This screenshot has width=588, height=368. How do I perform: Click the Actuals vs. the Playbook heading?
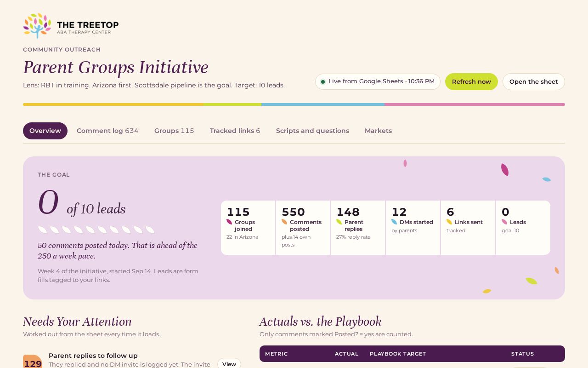(x=320, y=321)
